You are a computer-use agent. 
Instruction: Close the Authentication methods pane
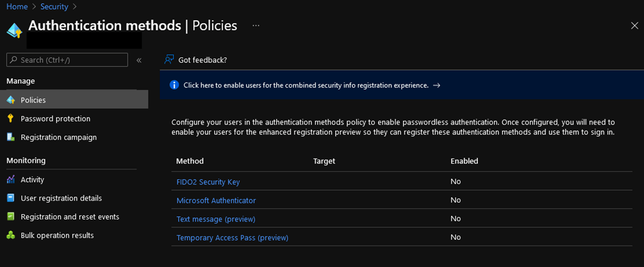tap(634, 25)
